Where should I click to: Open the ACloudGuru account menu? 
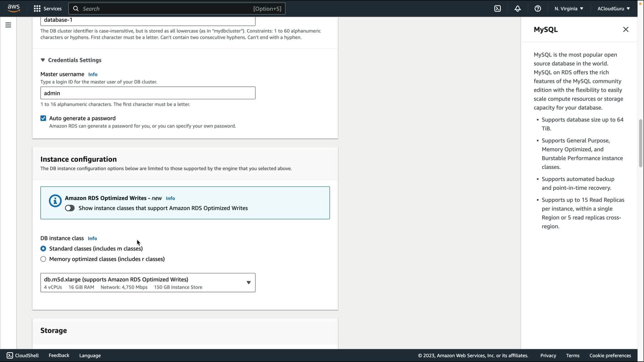pyautogui.click(x=613, y=9)
